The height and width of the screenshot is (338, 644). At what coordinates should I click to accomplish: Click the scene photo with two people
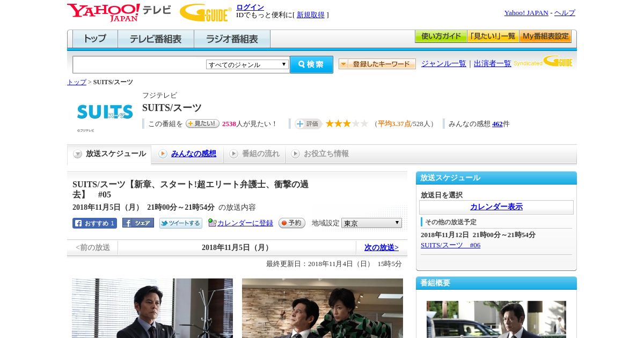click(323, 308)
